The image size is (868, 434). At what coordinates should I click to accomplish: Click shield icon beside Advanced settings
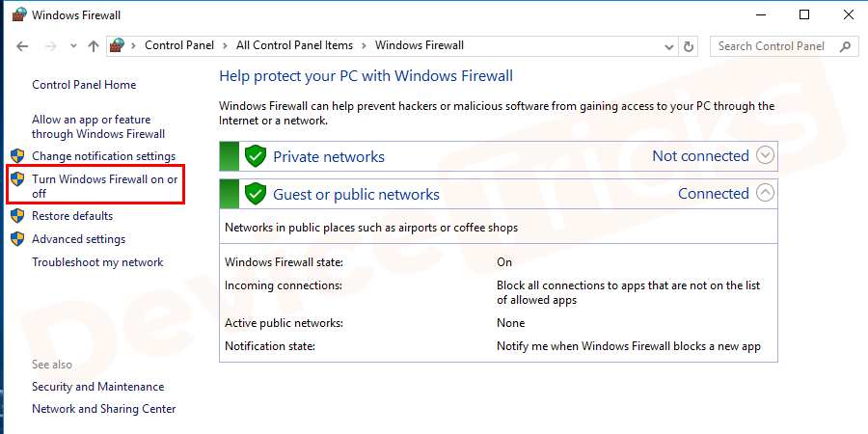(x=18, y=238)
